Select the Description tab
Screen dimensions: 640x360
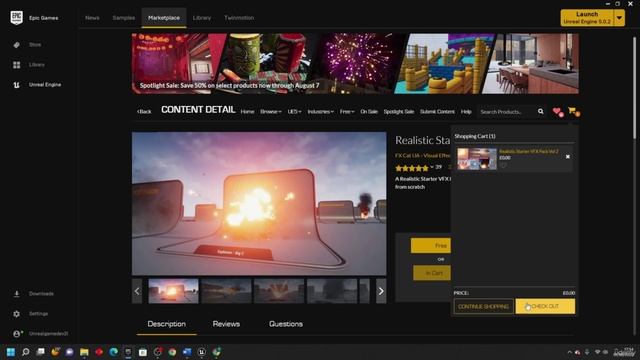167,324
